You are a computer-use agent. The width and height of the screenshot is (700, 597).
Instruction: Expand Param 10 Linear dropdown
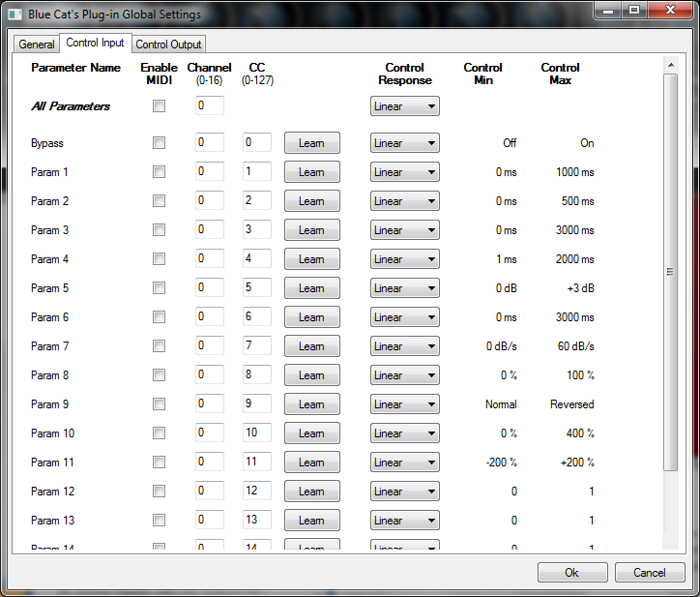pos(405,433)
